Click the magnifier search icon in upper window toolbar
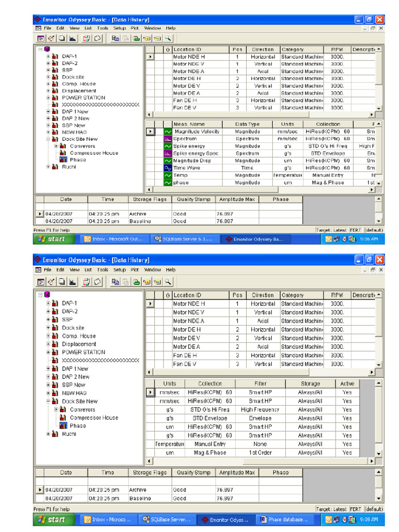Image resolution: width=399 pixels, height=532 pixels. (x=168, y=38)
